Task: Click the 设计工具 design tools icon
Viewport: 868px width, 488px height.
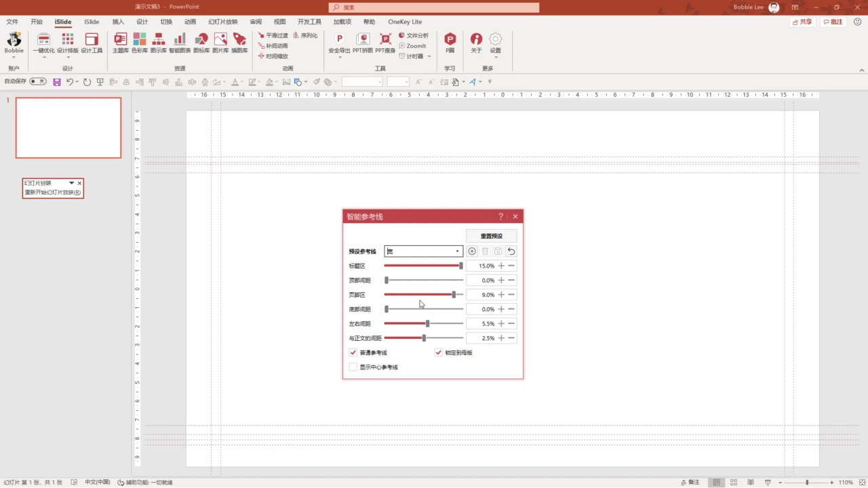Action: coord(92,39)
